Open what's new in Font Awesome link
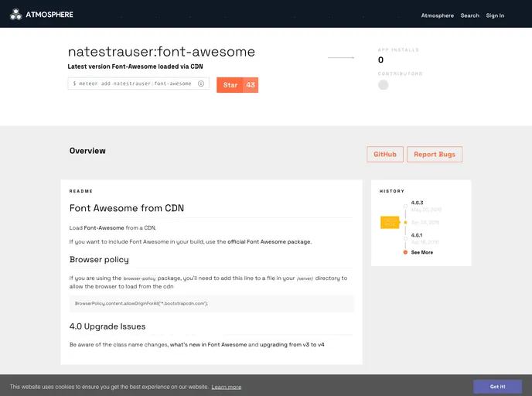Screen dimensions: 532x396 click(208, 344)
